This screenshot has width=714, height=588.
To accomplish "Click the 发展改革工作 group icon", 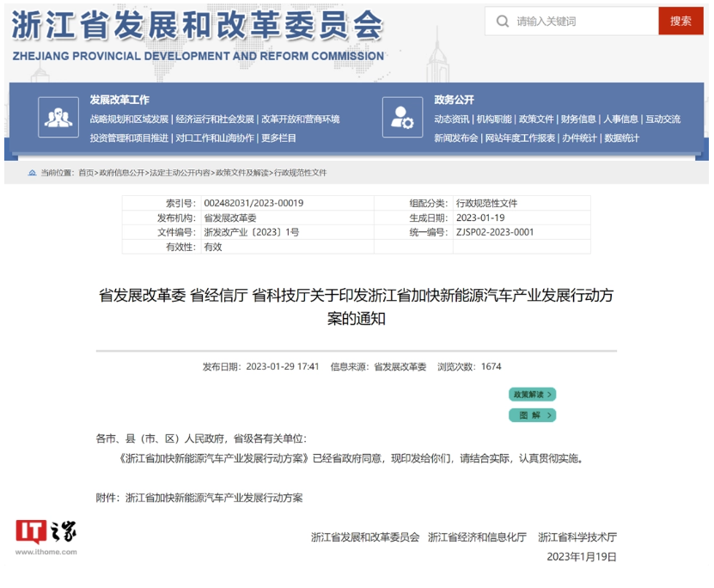I will click(58, 117).
